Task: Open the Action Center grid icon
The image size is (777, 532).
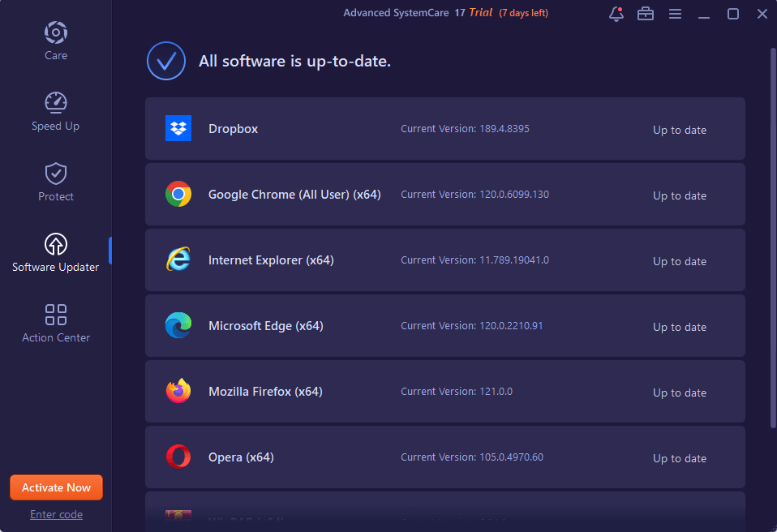Action: click(56, 315)
